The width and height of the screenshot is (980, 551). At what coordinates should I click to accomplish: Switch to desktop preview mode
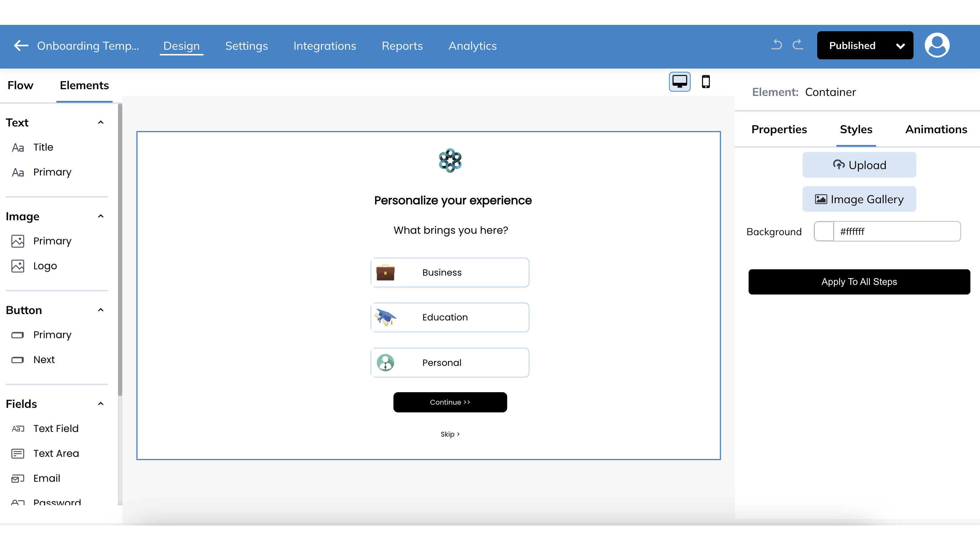679,81
